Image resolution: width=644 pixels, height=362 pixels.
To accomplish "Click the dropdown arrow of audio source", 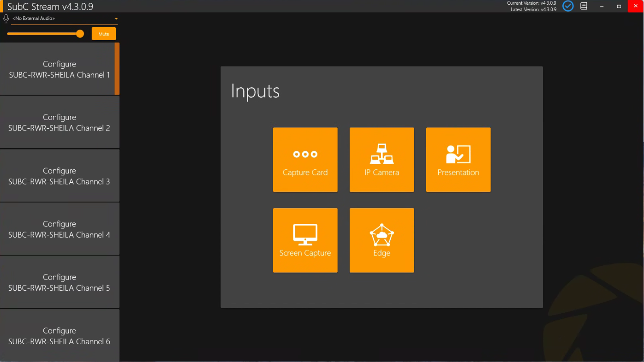I will pos(116,19).
